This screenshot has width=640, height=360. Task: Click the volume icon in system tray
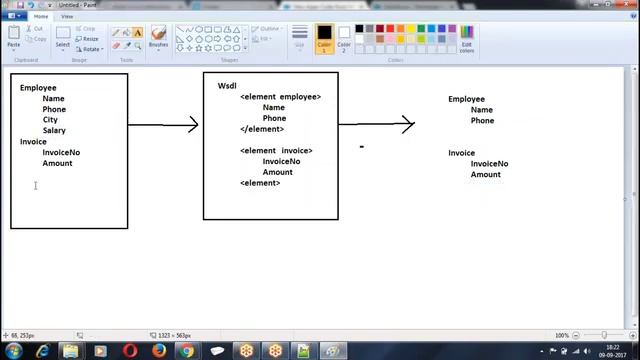(587, 351)
